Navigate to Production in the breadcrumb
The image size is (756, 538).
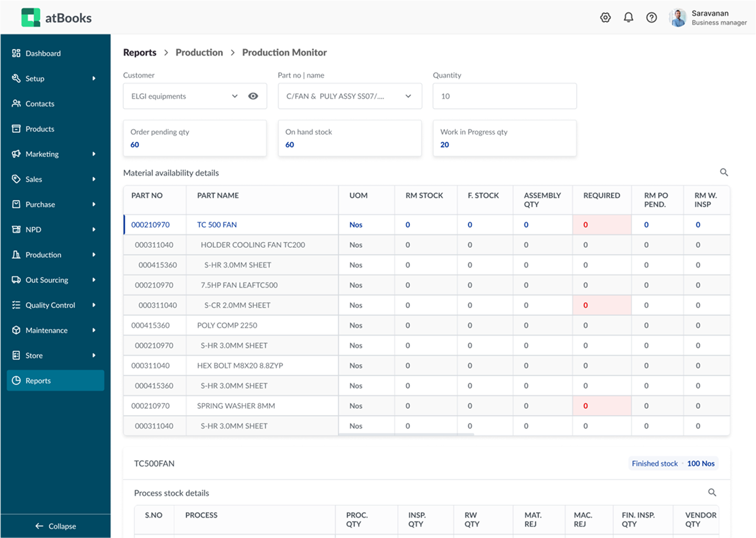[199, 52]
